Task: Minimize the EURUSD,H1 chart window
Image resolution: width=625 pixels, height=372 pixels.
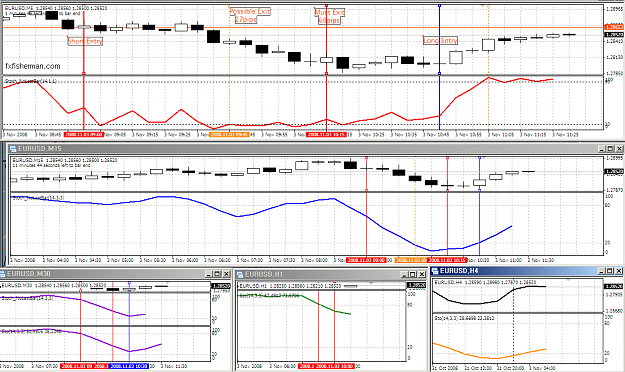Action: click(404, 274)
